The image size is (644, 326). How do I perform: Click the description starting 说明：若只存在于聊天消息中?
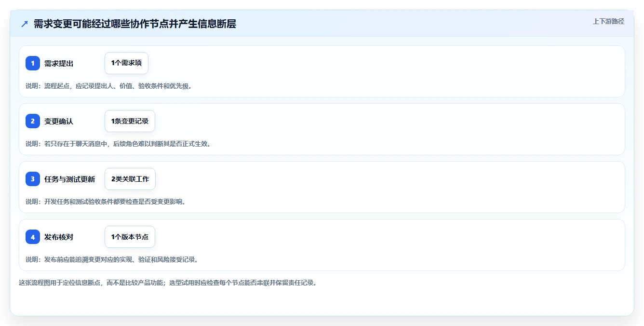pos(118,144)
